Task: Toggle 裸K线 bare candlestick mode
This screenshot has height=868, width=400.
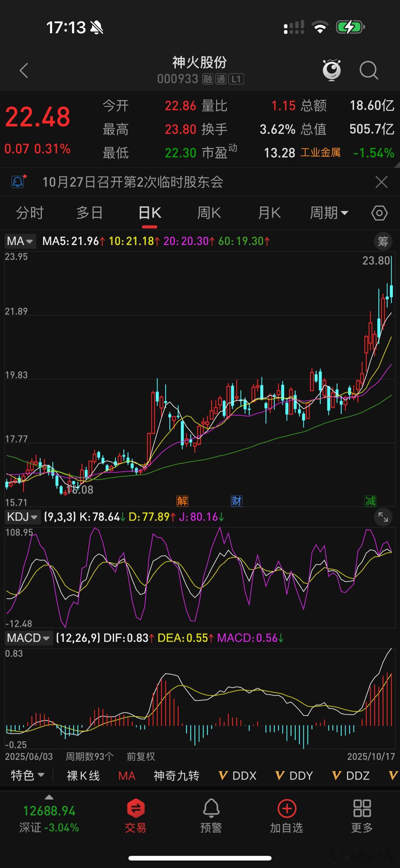Action: click(83, 776)
